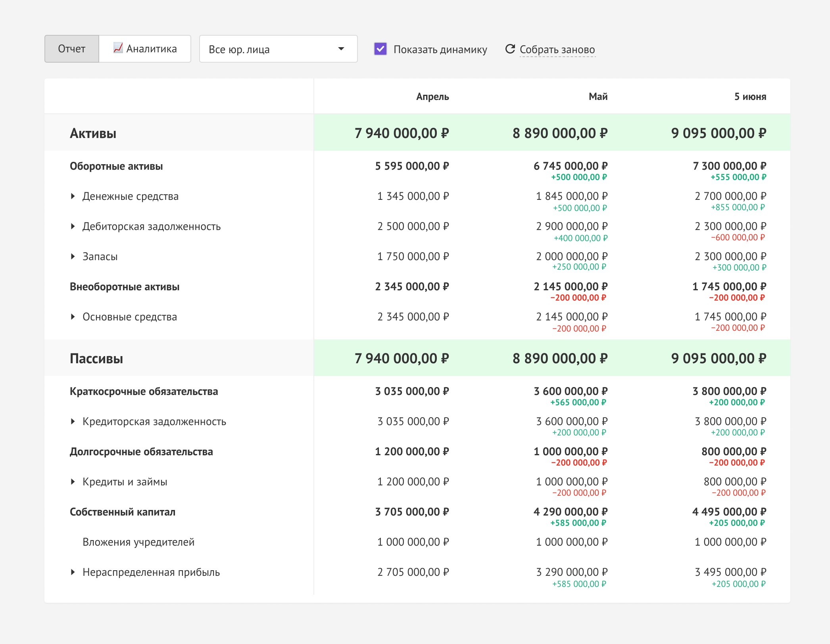Select the Отчет tab
The width and height of the screenshot is (830, 644).
[x=72, y=49]
